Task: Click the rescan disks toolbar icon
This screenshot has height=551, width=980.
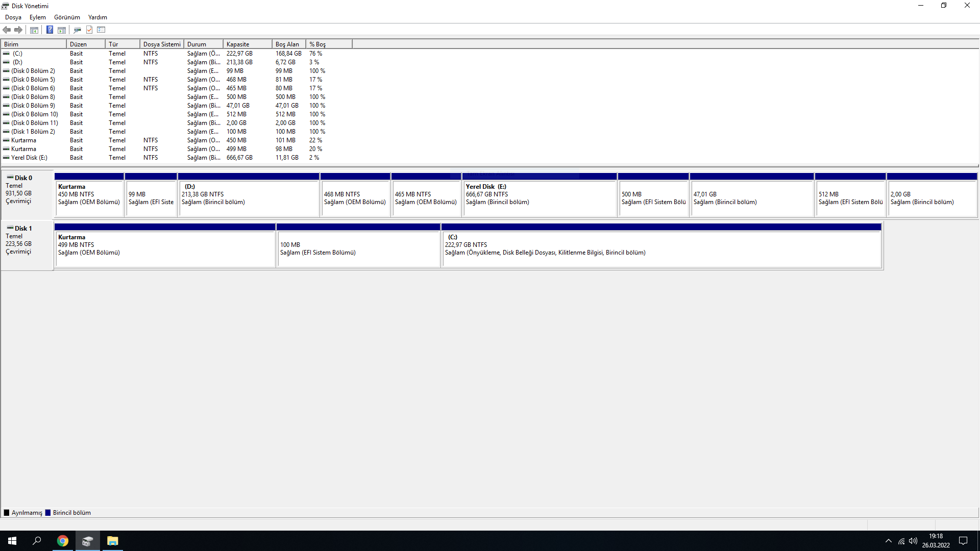Action: coord(77,30)
